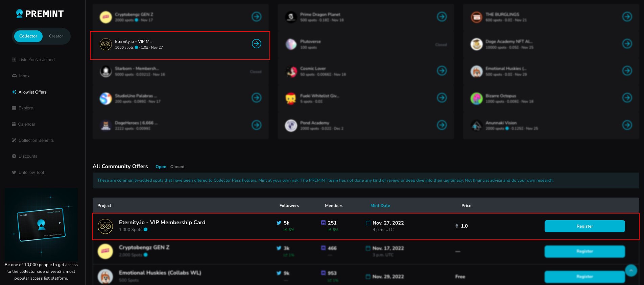Open arrow for Anunnaki Vision card
Viewport: 644px width, 285px height.
coord(627,125)
